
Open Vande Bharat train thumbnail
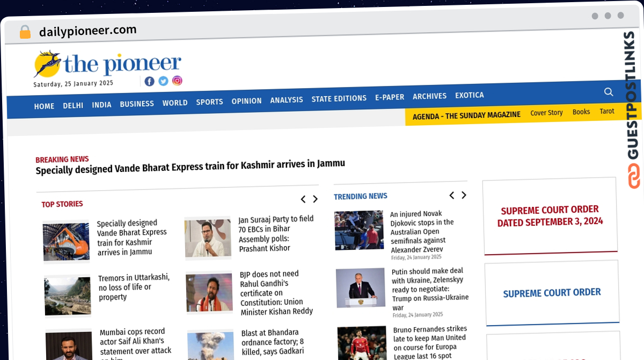tap(66, 242)
